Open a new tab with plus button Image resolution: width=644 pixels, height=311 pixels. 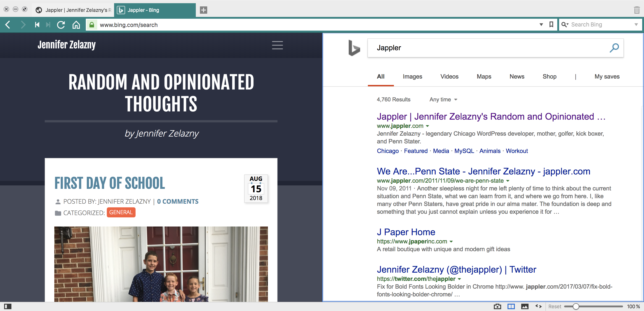[x=204, y=10]
